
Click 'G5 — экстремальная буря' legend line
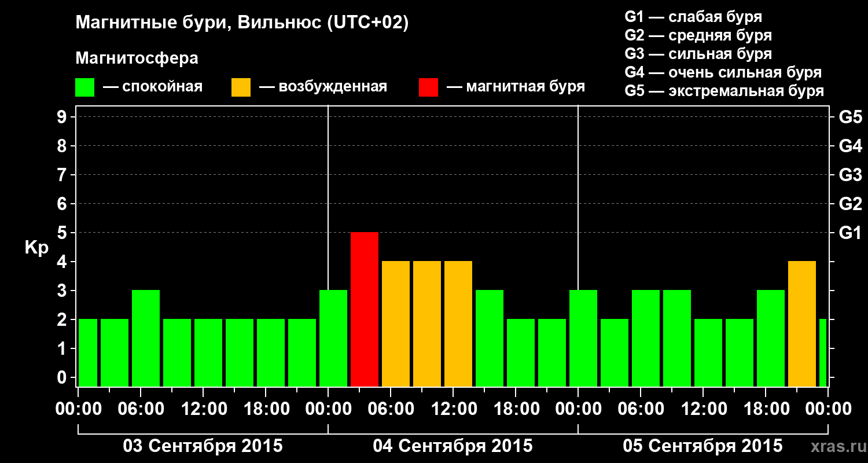[x=724, y=91]
